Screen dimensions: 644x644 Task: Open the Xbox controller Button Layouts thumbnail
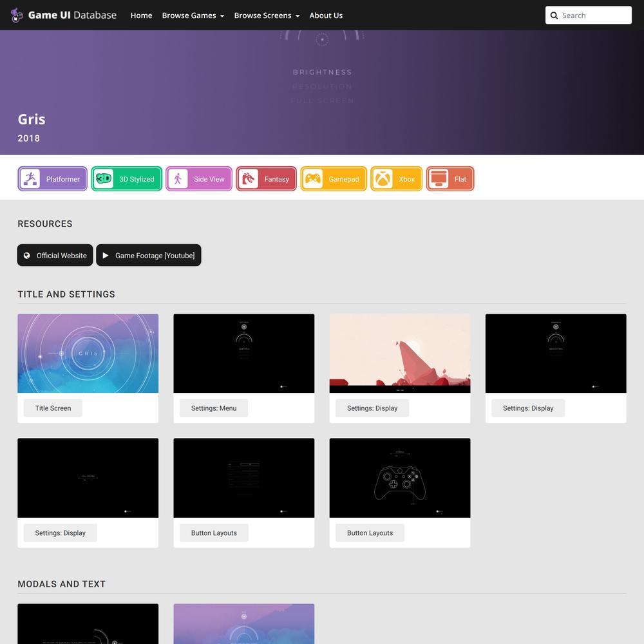400,478
